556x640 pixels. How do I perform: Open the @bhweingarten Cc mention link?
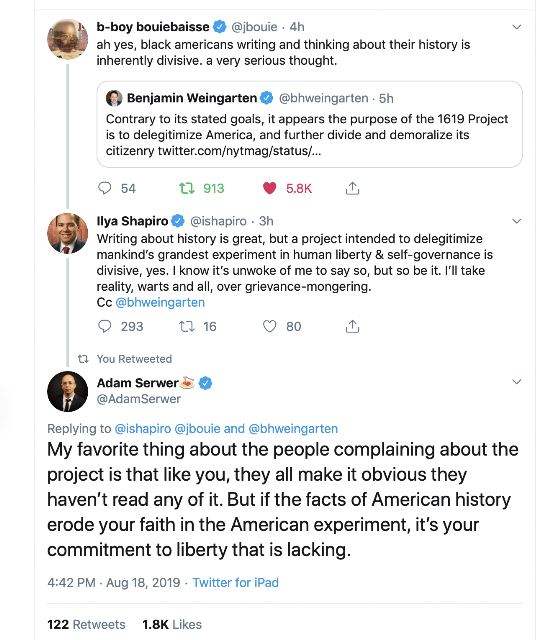(160, 302)
